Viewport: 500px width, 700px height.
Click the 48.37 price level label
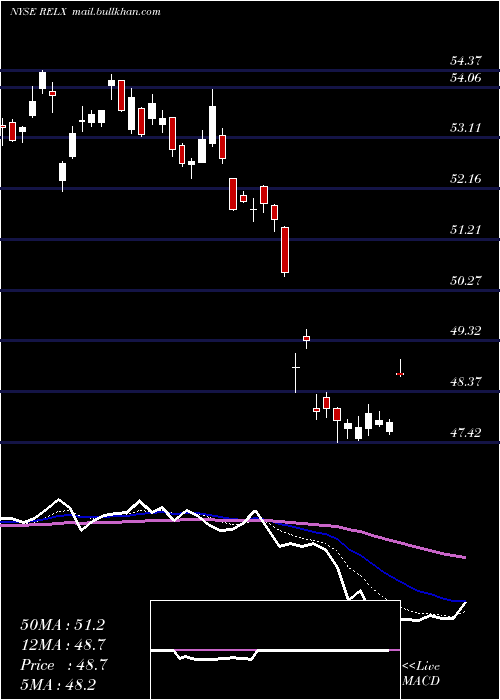click(x=466, y=382)
